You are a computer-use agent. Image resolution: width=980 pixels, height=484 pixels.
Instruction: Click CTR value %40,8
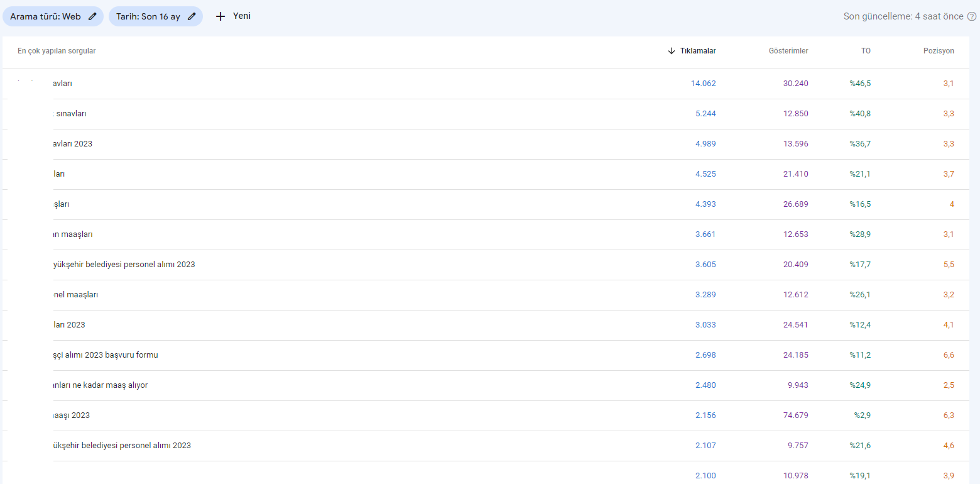point(860,114)
